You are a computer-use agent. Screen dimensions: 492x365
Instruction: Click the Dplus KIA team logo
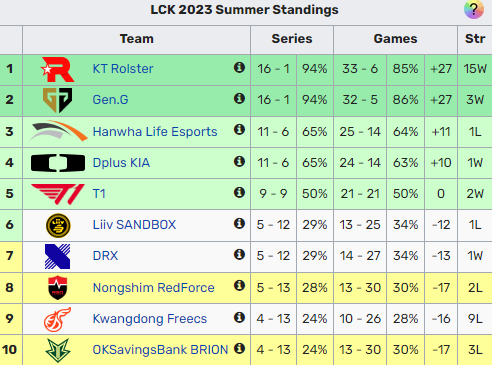(58, 163)
